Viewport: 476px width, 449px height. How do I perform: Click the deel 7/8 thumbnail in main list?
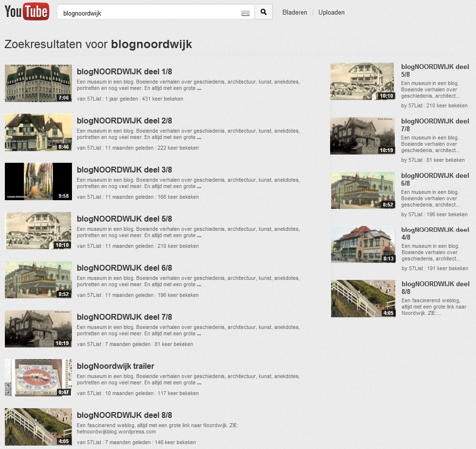38,328
